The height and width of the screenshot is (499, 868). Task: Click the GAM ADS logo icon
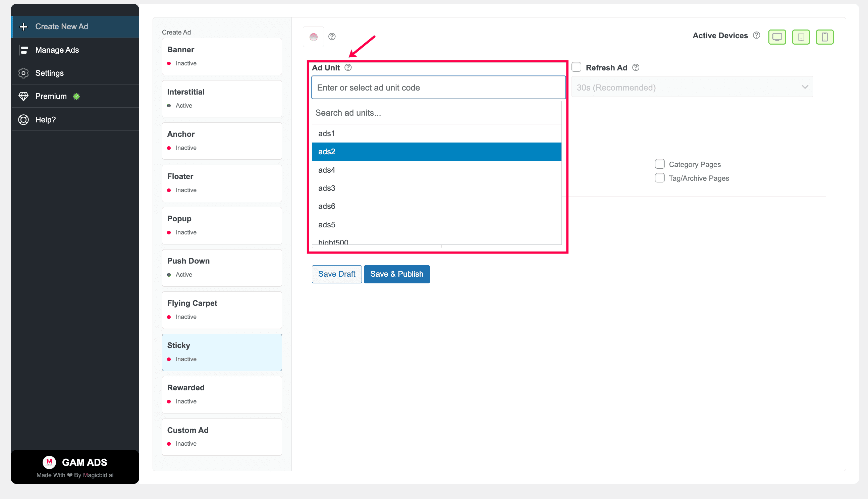[49, 462]
